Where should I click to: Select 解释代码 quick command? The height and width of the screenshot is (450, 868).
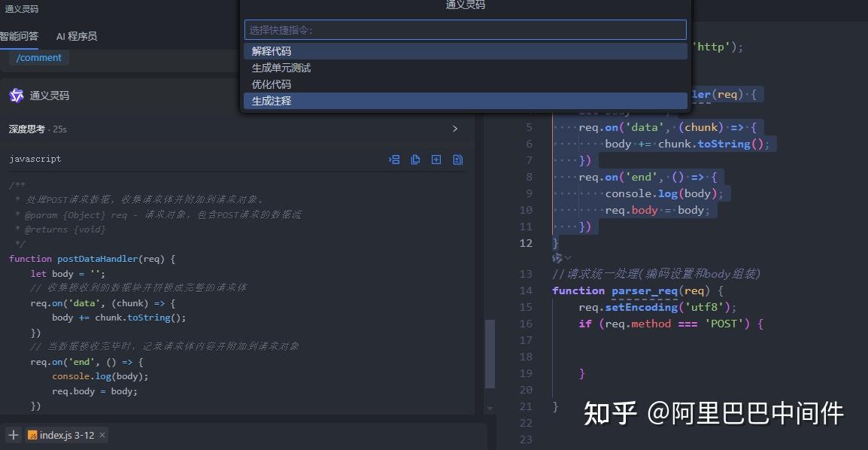pos(465,51)
